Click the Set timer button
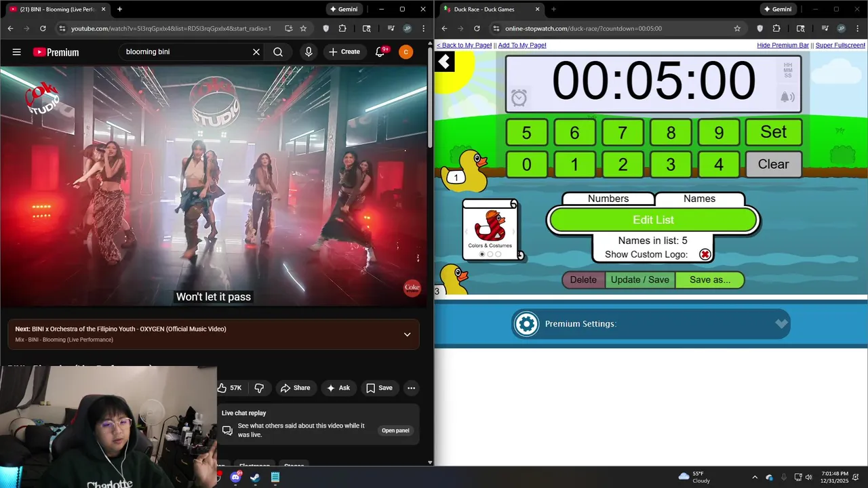868x488 pixels. (x=774, y=132)
